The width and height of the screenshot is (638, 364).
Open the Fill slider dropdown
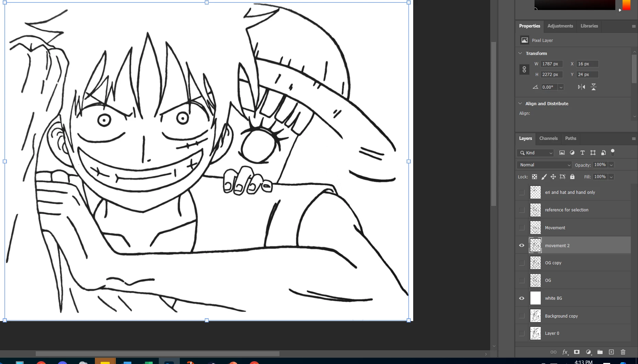point(611,177)
